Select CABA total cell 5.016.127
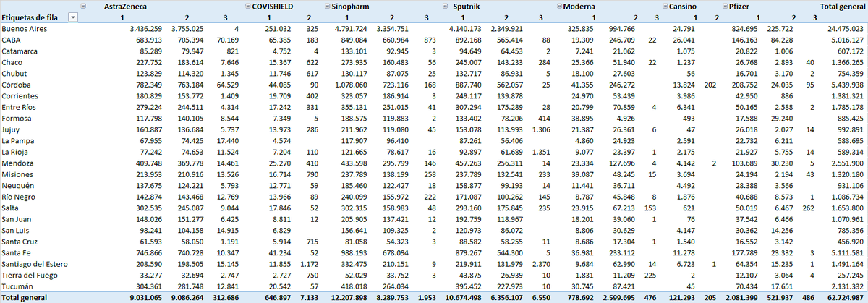 847,40
